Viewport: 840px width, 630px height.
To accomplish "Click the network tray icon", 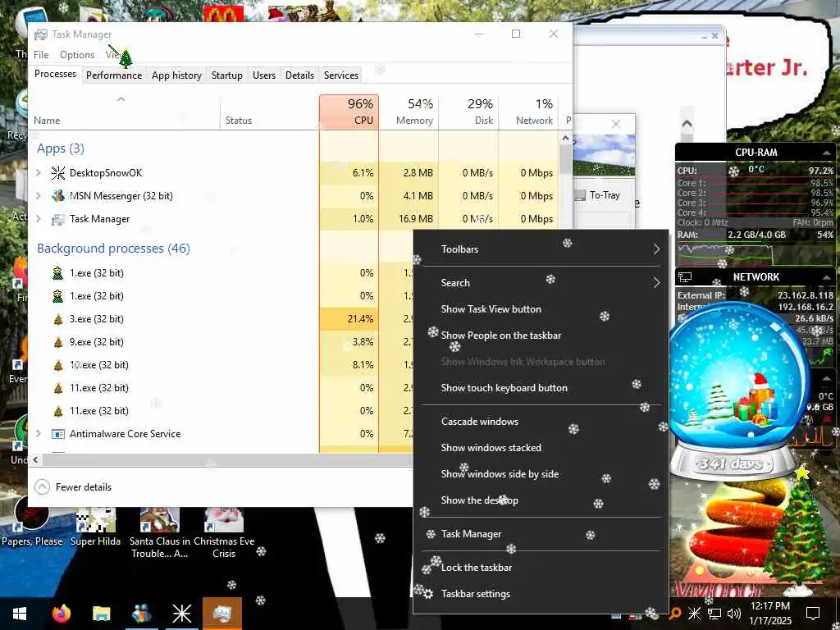I will (x=714, y=614).
